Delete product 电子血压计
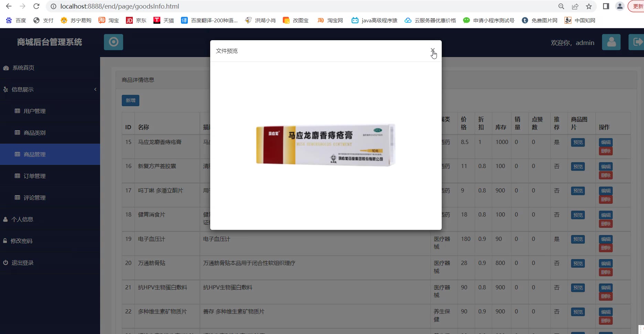This screenshot has height=334, width=644. (x=606, y=248)
